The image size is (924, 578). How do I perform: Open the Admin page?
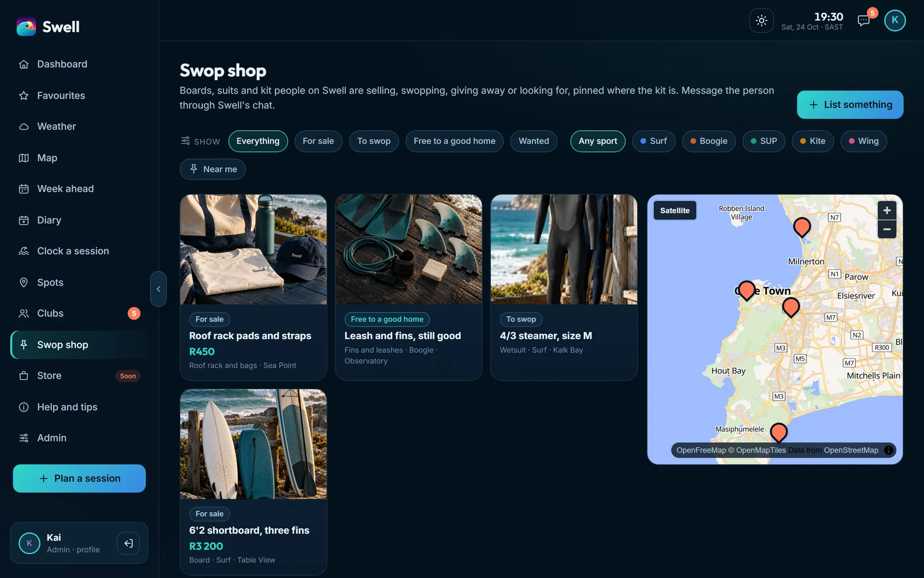click(x=80, y=438)
